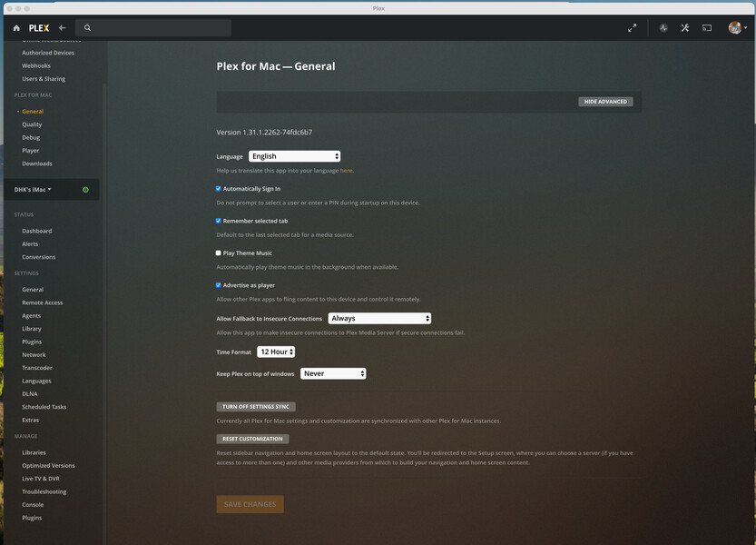Open Optimized Versions under Manage
This screenshot has width=756, height=545.
pos(49,466)
